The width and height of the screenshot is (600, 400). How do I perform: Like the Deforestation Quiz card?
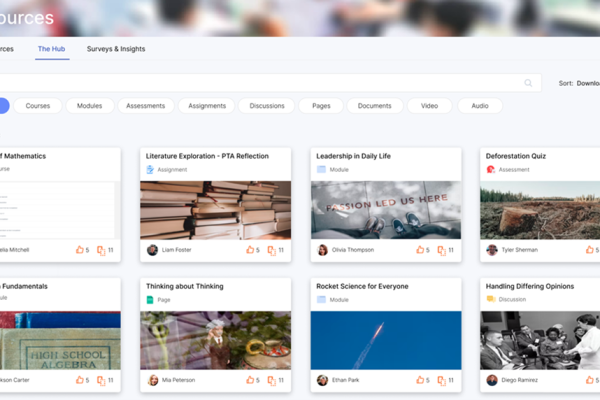(589, 250)
